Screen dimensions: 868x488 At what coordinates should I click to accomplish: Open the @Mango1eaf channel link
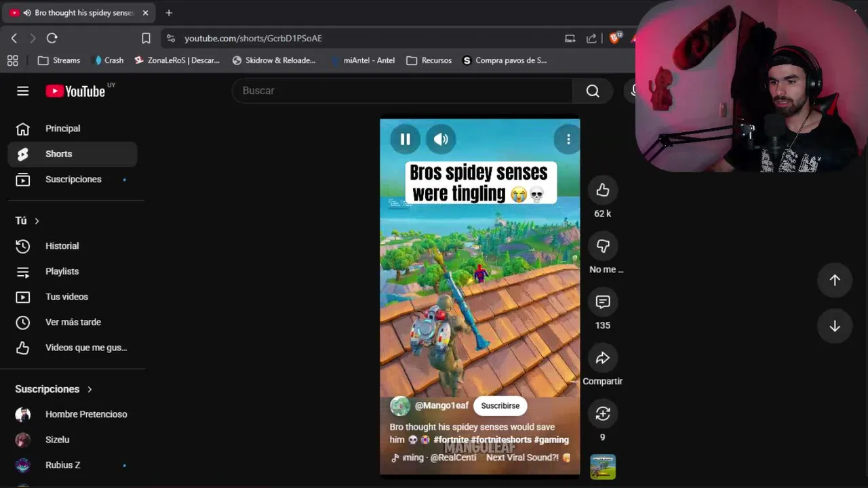441,405
